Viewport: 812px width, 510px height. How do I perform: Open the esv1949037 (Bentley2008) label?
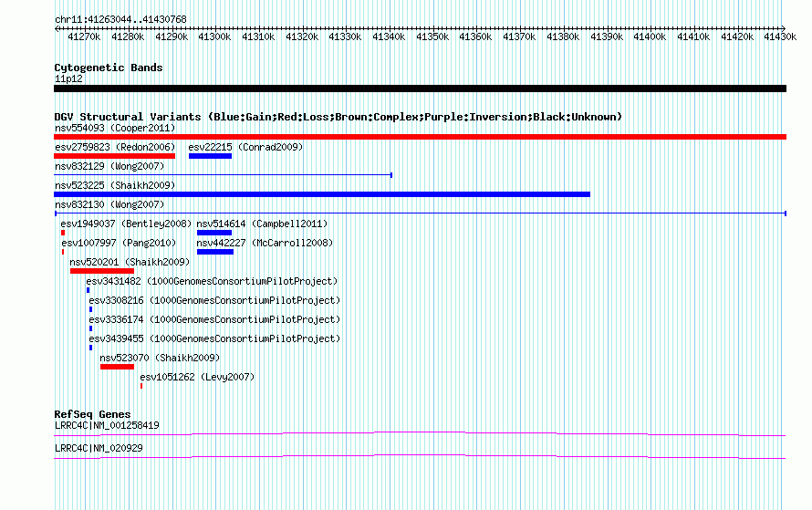(x=126, y=224)
